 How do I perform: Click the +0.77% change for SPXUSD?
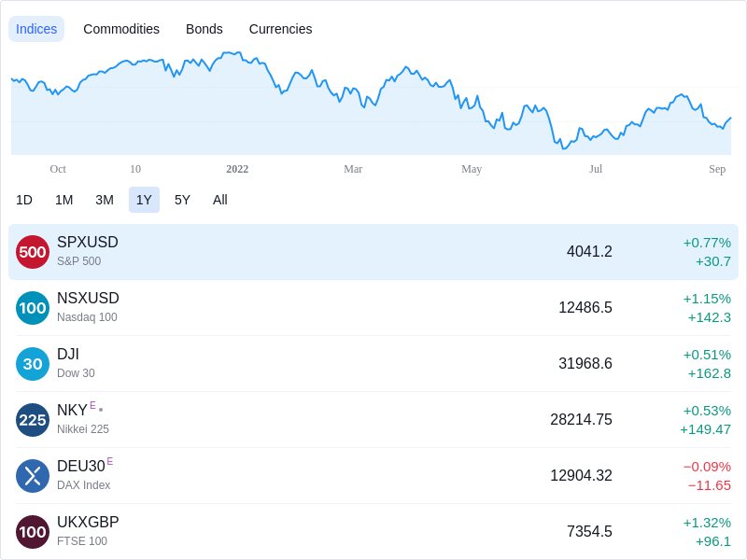pos(707,243)
